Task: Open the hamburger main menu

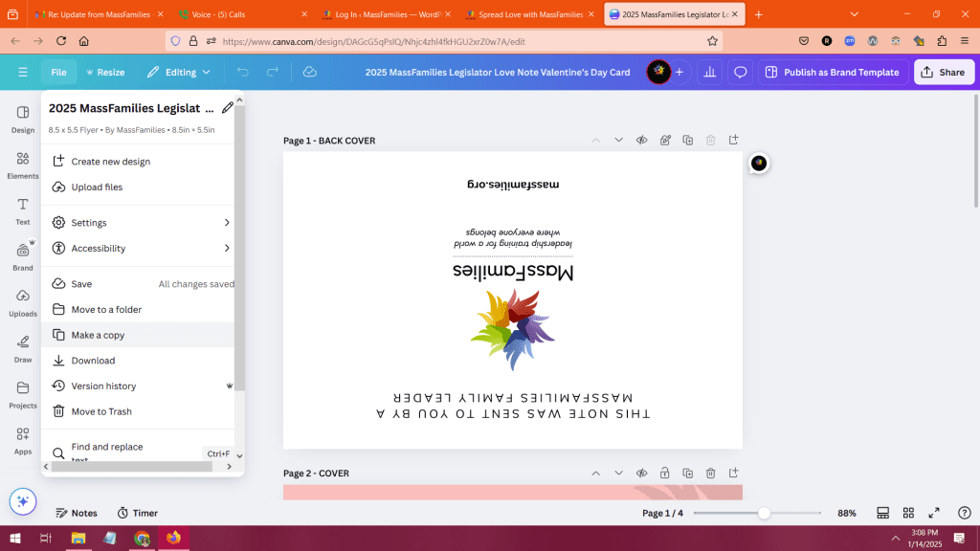Action: (x=23, y=72)
